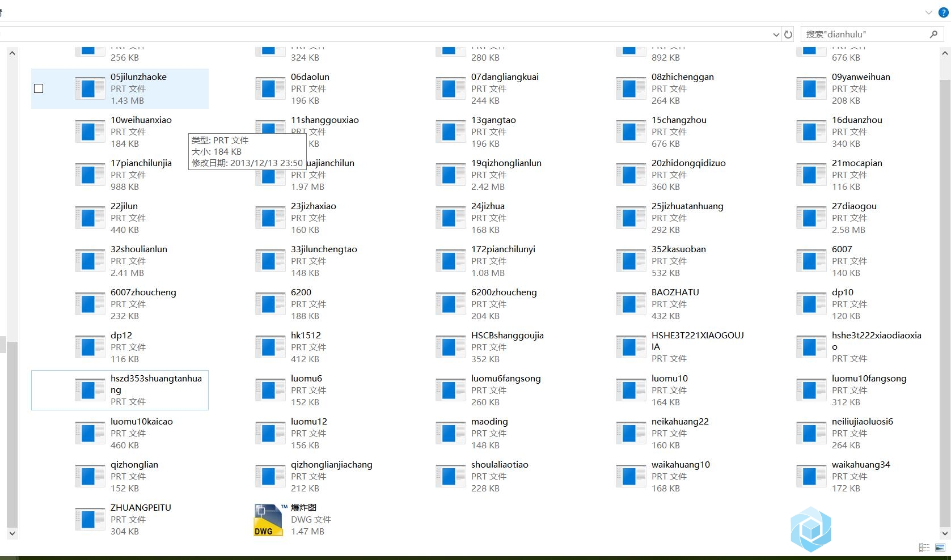Select the 06daolun PRT file icon
The width and height of the screenshot is (951, 560).
click(x=270, y=88)
